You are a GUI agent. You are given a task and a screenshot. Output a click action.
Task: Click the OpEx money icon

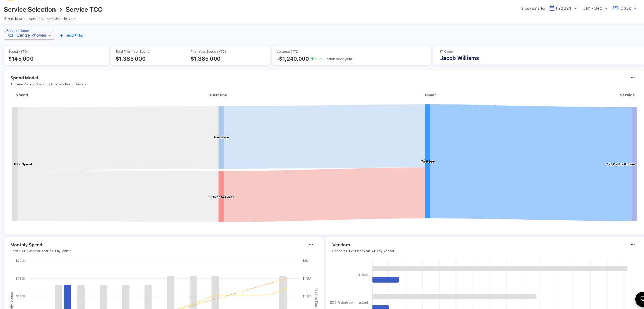point(616,8)
